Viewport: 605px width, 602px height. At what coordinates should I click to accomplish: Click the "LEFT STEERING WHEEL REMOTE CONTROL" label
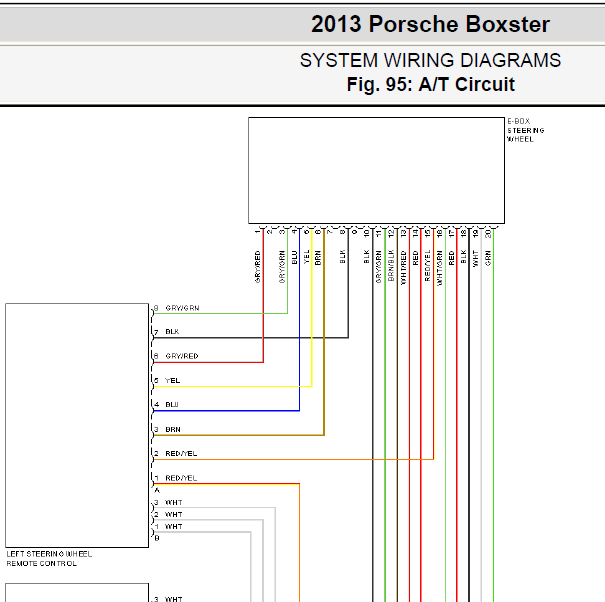pos(49,559)
